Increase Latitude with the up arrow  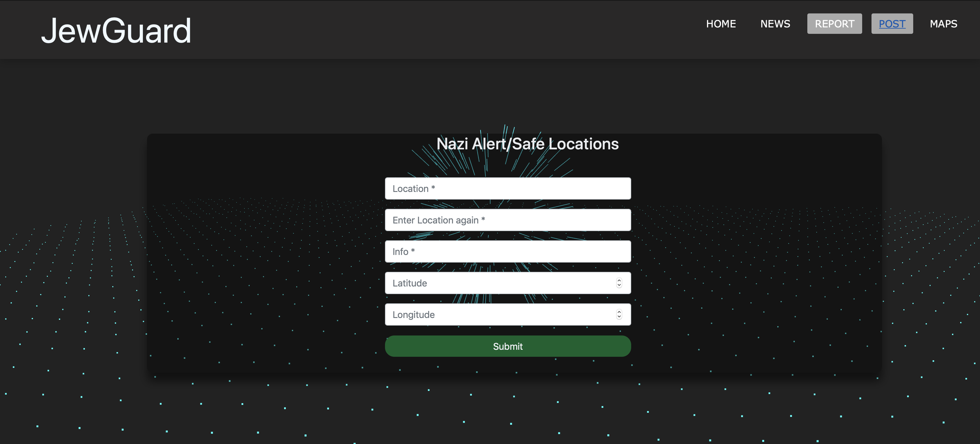coord(619,280)
